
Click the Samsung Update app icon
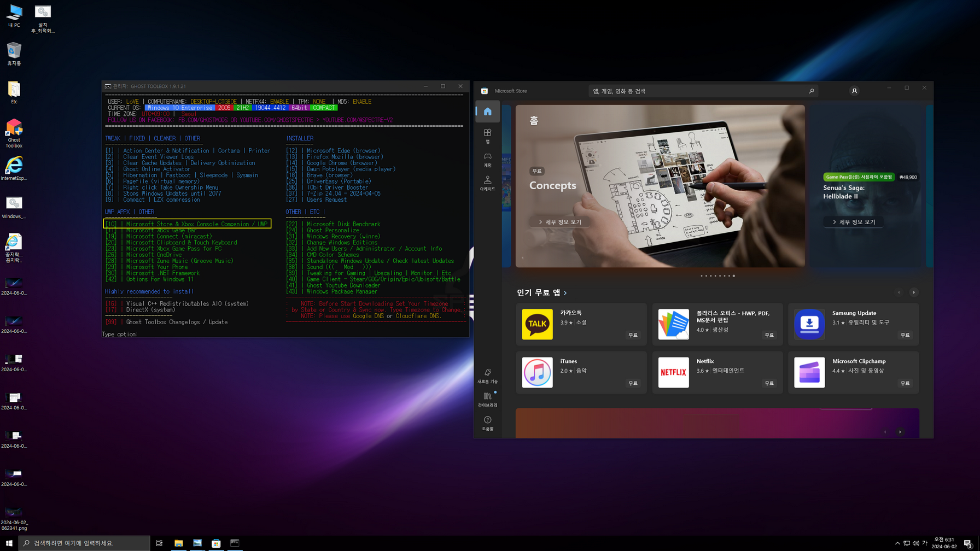click(x=809, y=324)
